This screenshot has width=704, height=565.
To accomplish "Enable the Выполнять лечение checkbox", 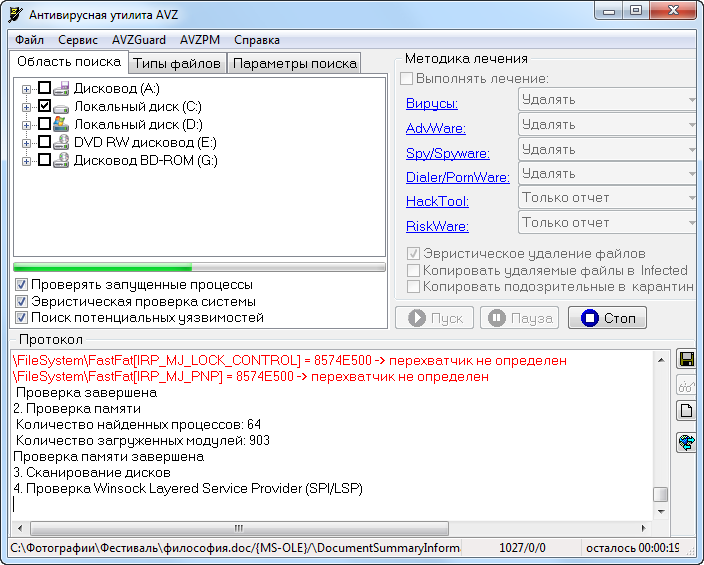I will (406, 78).
